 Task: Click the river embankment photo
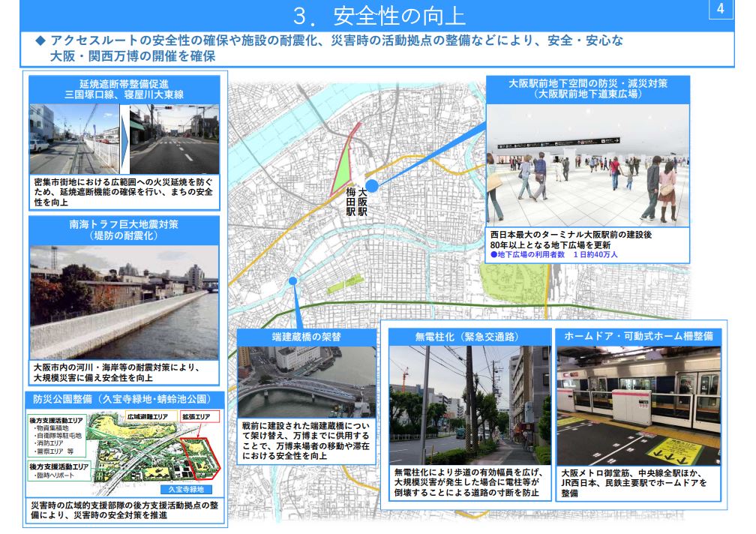[124, 302]
